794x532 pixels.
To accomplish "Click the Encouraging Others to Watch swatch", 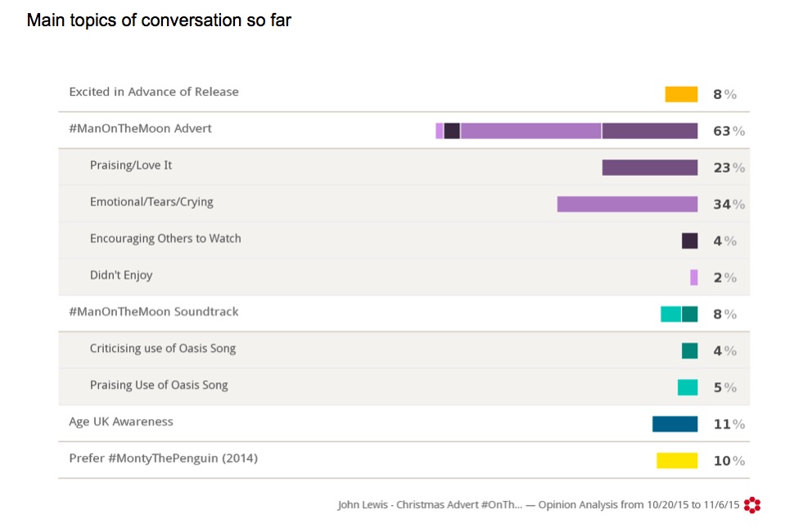I will (690, 241).
